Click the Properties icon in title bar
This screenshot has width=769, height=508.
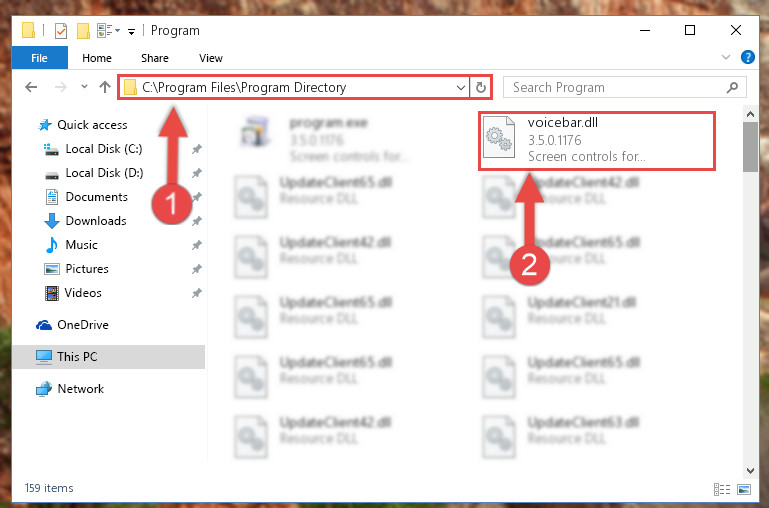(61, 31)
